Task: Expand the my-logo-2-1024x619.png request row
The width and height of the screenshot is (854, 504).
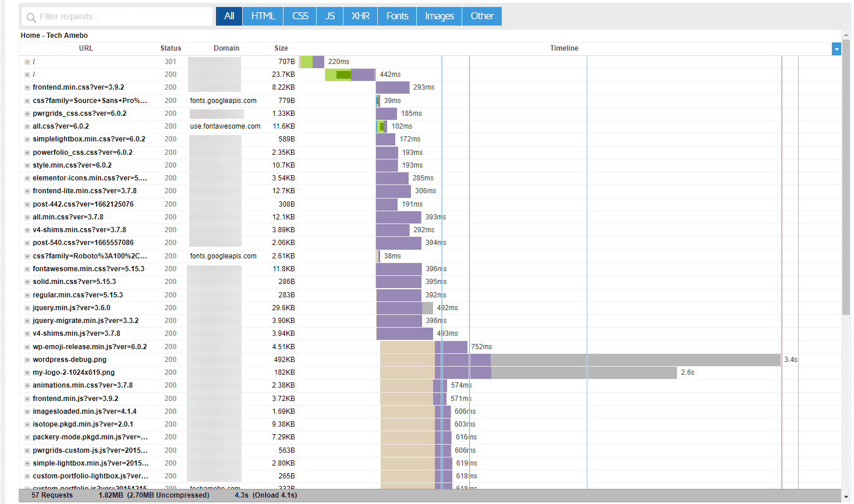Action: pos(27,372)
